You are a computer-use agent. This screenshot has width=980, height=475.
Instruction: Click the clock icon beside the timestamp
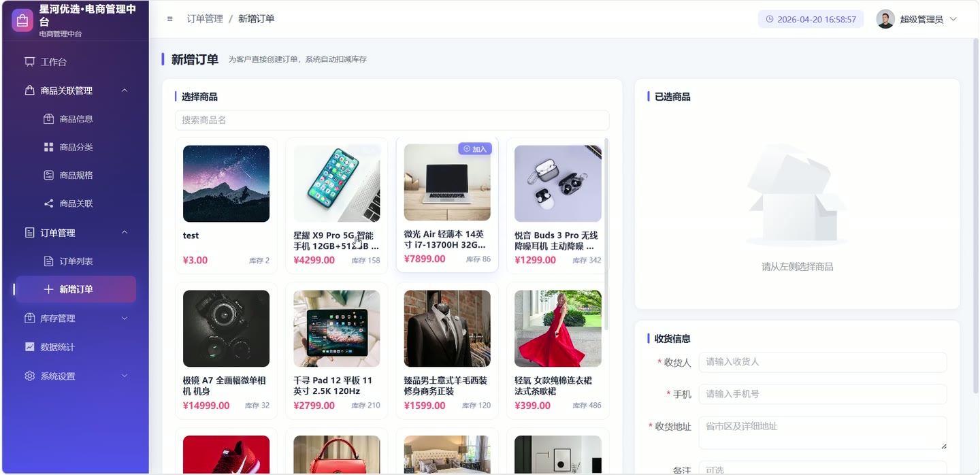coord(770,19)
